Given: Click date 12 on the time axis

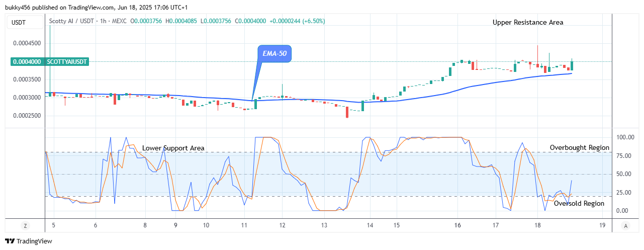Looking at the screenshot, I should [x=282, y=226].
